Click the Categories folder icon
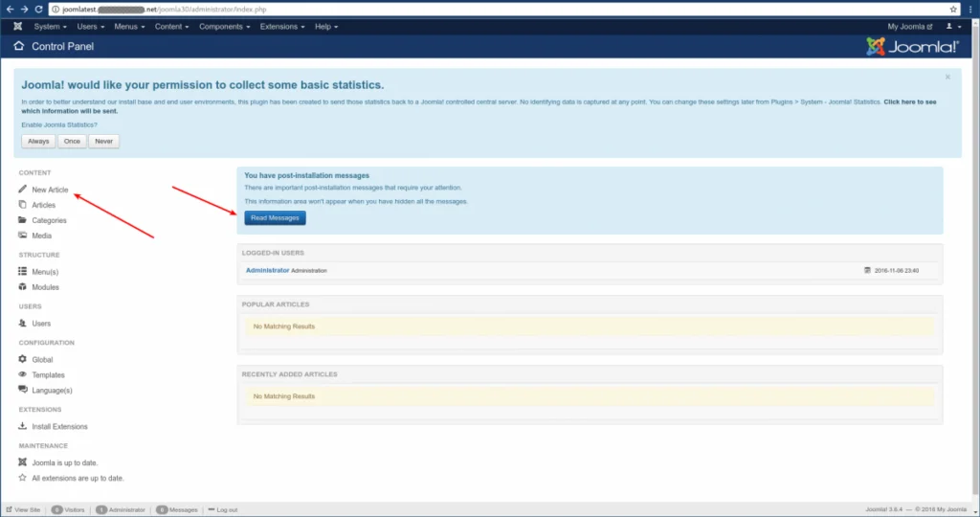Screen dimensions: 980x517 click(x=23, y=220)
